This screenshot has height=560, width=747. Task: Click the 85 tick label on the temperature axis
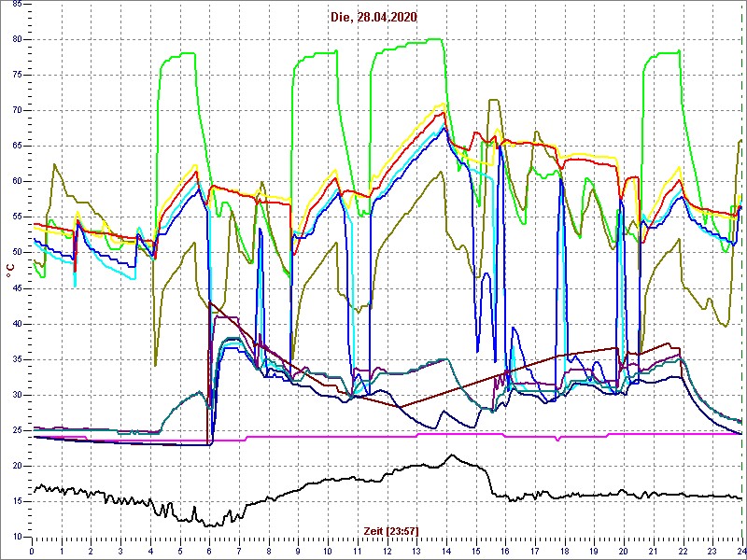click(x=16, y=4)
